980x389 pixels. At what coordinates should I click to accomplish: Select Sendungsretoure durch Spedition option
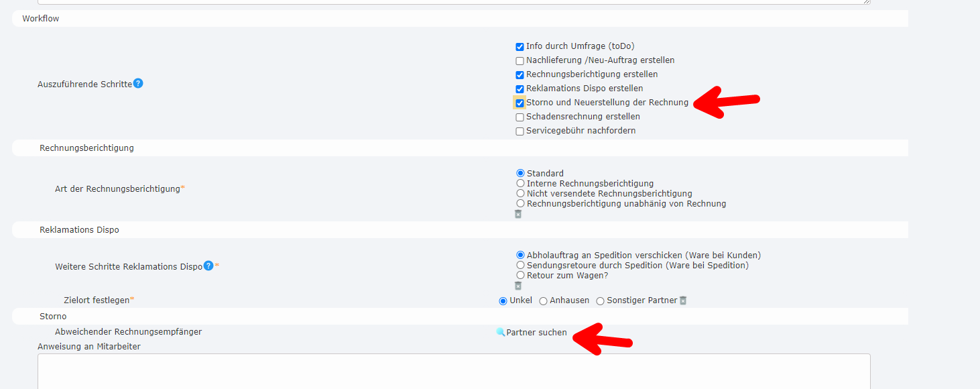click(521, 264)
